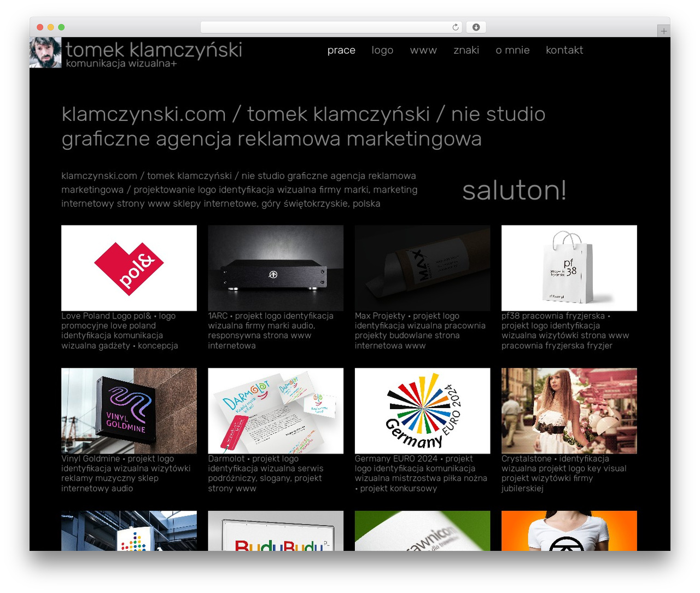
Task: Open the 1ARC audio device thumbnail
Action: click(x=276, y=268)
